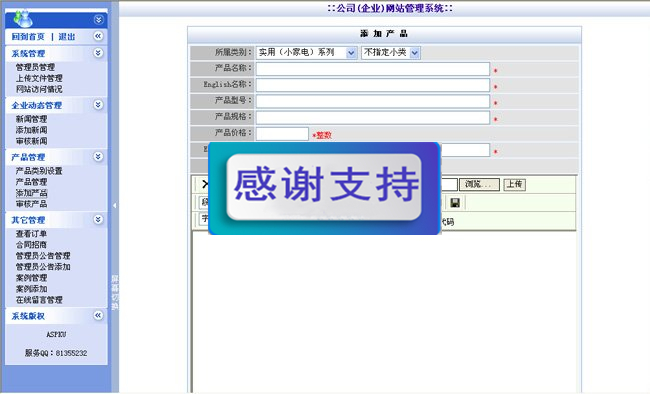Viewport: 650px width, 394px height.
Task: Open 产品类别设置 in the sidebar
Action: click(x=39, y=171)
